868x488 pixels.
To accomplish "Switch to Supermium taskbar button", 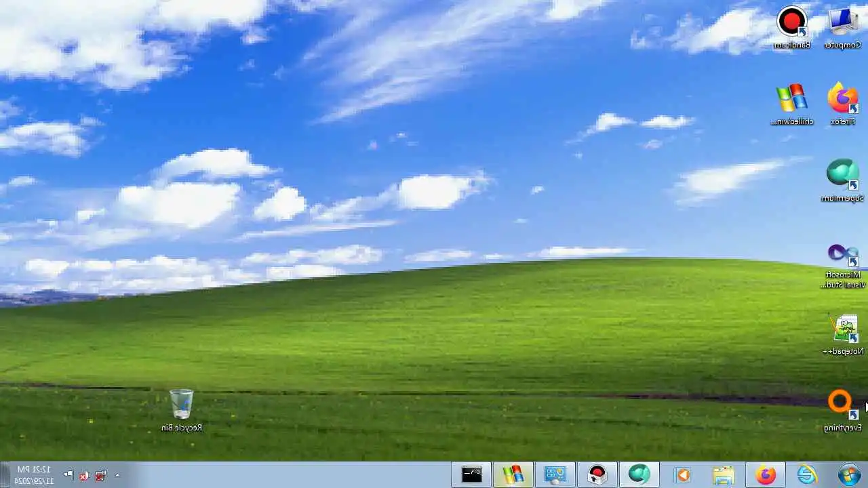I will point(639,474).
